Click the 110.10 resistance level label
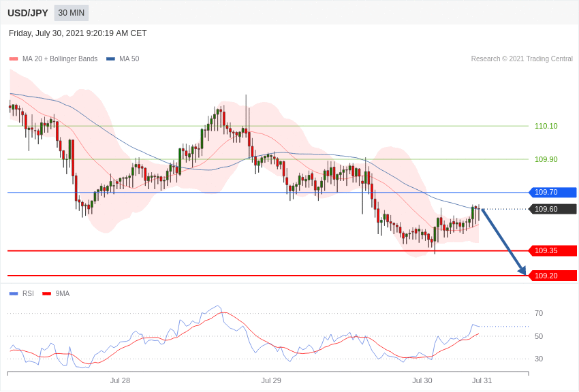This screenshot has height=392, width=579. click(x=546, y=126)
